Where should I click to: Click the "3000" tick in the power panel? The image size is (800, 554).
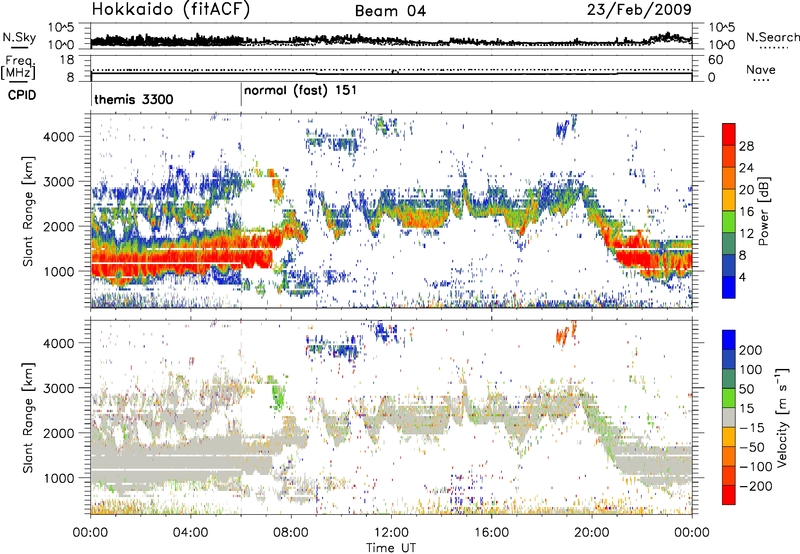click(x=58, y=181)
